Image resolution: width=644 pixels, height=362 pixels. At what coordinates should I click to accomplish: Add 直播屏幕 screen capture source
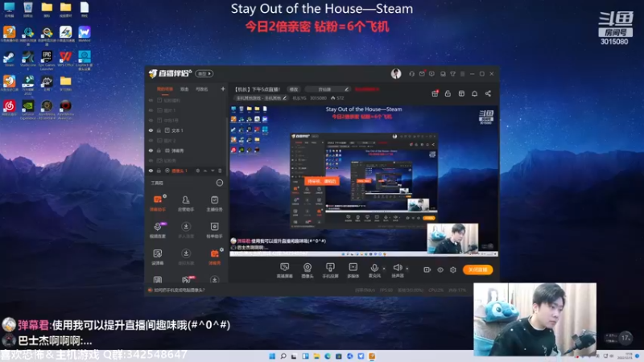point(285,270)
